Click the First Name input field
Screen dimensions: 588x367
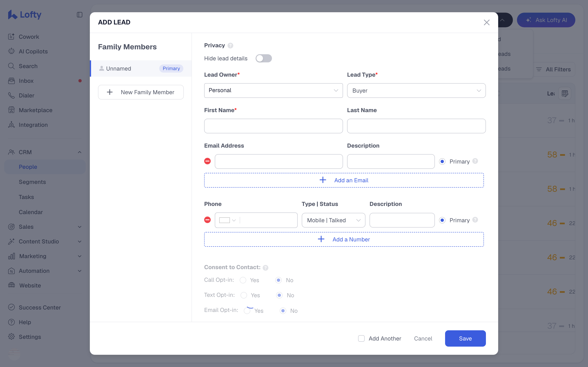(x=273, y=126)
